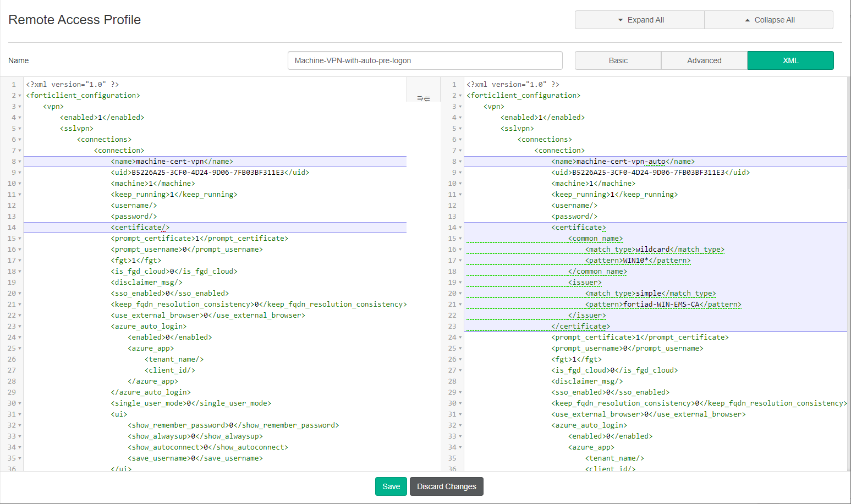Click the Expand All button
This screenshot has width=851, height=504.
639,20
